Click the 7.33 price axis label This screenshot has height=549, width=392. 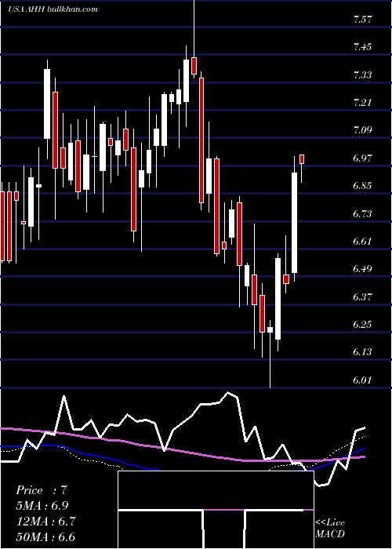coord(362,75)
